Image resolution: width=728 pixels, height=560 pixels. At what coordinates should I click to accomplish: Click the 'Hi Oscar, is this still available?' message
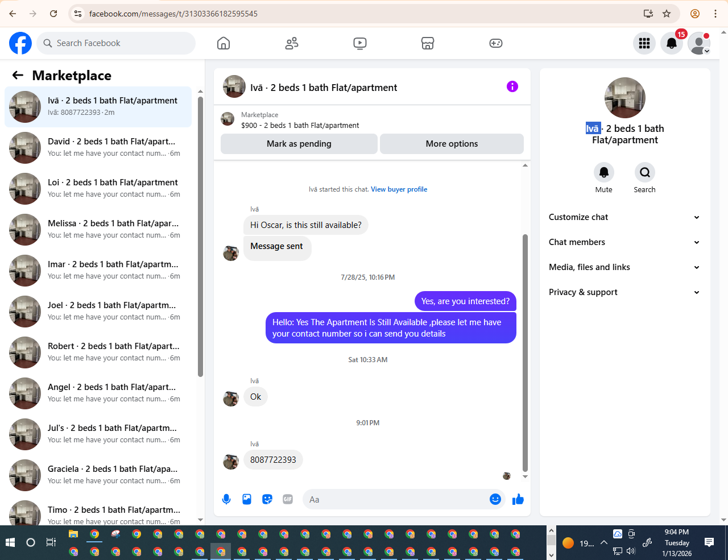(306, 225)
